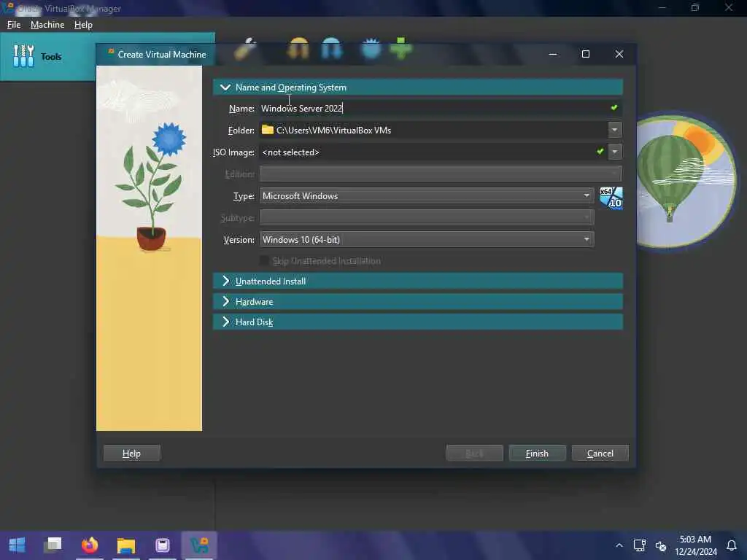
Task: Click the VirtualBox icon in the taskbar
Action: point(199,545)
